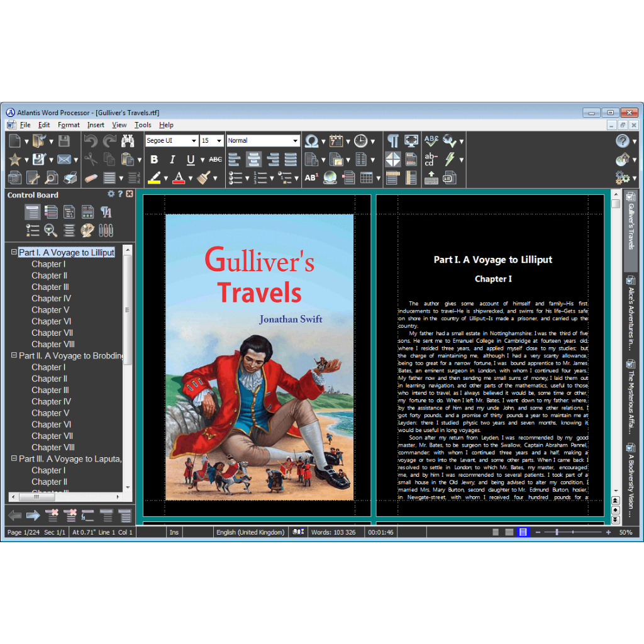Toggle Italic formatting
The image size is (644, 644).
pos(172,159)
